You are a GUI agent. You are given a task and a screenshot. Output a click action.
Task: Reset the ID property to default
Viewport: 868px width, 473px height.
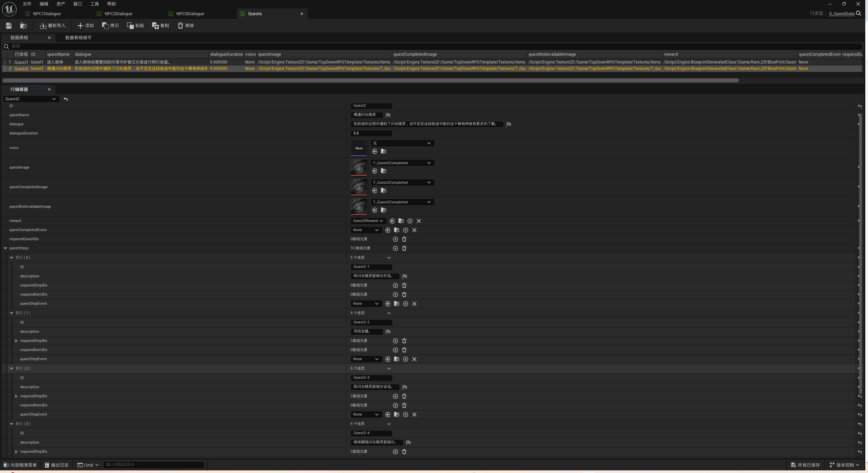(x=860, y=106)
